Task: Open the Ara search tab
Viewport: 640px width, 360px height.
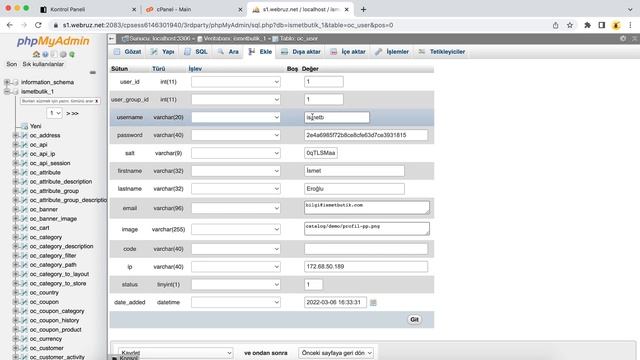Action: pyautogui.click(x=228, y=52)
